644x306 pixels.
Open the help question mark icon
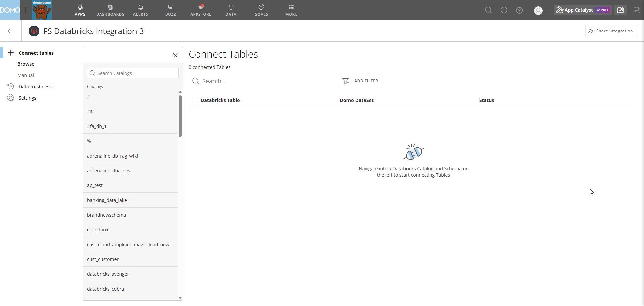(x=519, y=10)
